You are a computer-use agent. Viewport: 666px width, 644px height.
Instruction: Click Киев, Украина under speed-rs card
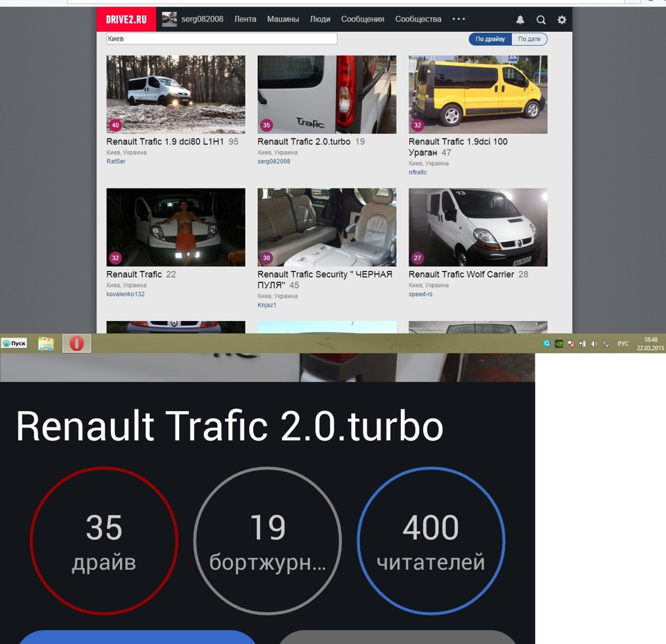tap(429, 286)
